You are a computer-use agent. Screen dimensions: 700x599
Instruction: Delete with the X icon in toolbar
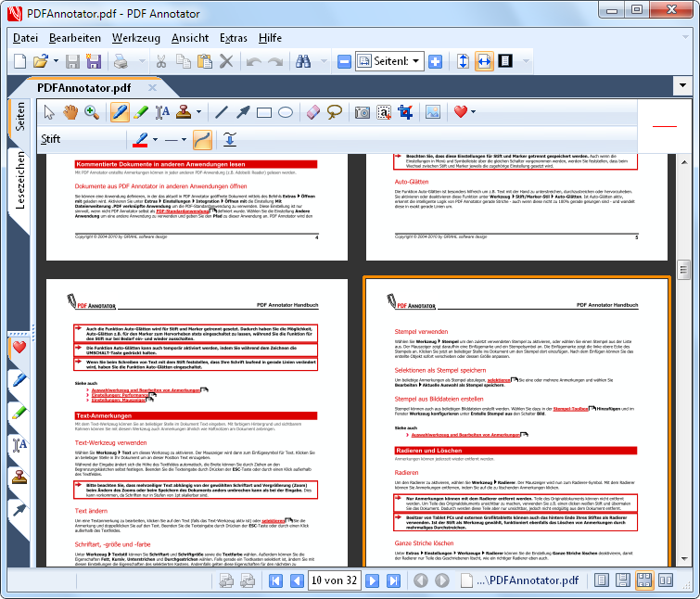click(x=226, y=61)
